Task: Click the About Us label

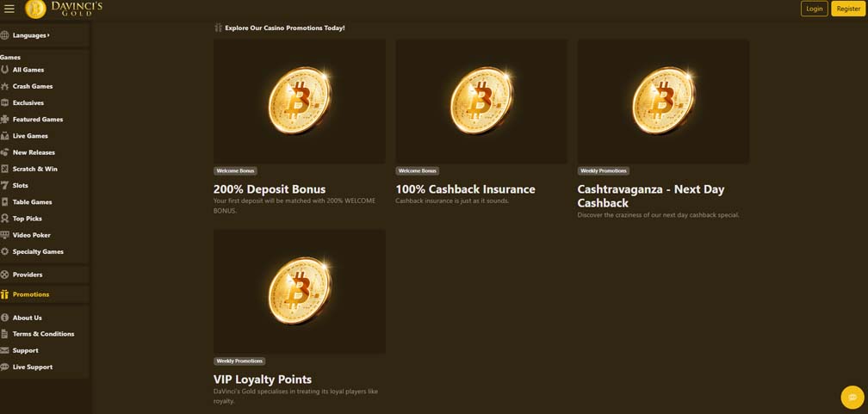Action: point(28,318)
